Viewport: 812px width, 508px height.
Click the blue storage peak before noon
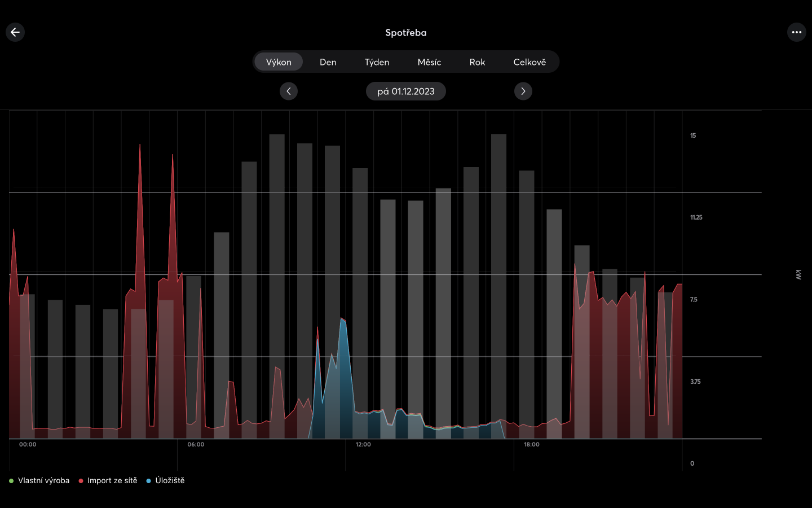(342, 321)
